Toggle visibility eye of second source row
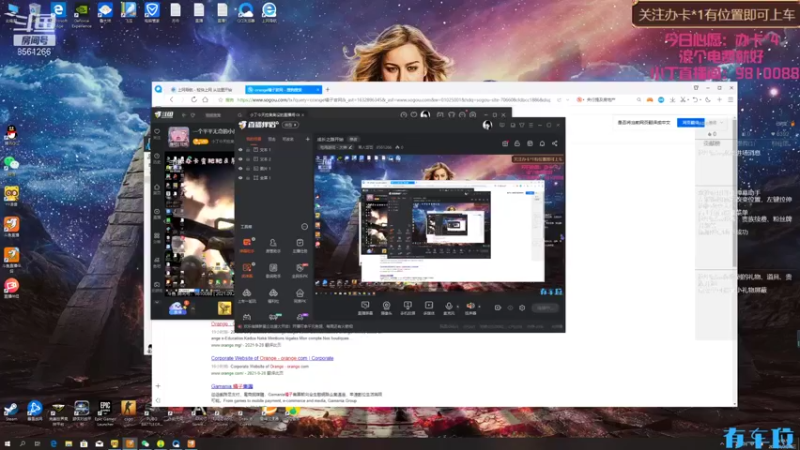Image resolution: width=800 pixels, height=450 pixels. click(x=240, y=159)
